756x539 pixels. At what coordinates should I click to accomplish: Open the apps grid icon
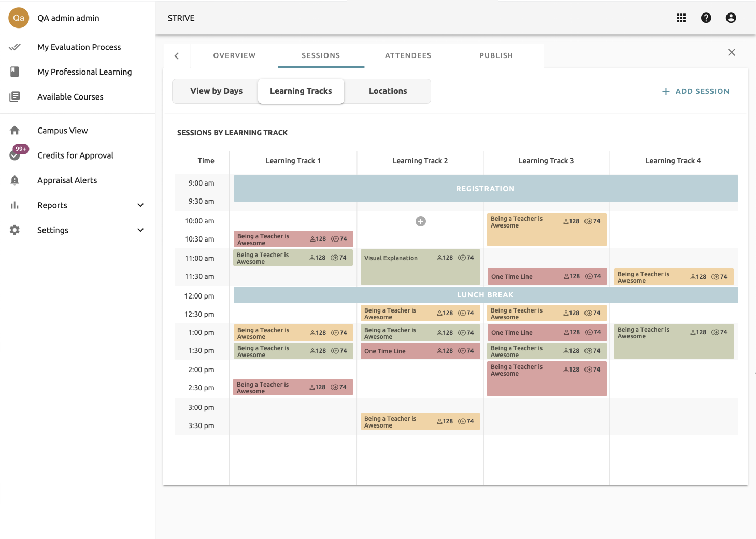[681, 18]
